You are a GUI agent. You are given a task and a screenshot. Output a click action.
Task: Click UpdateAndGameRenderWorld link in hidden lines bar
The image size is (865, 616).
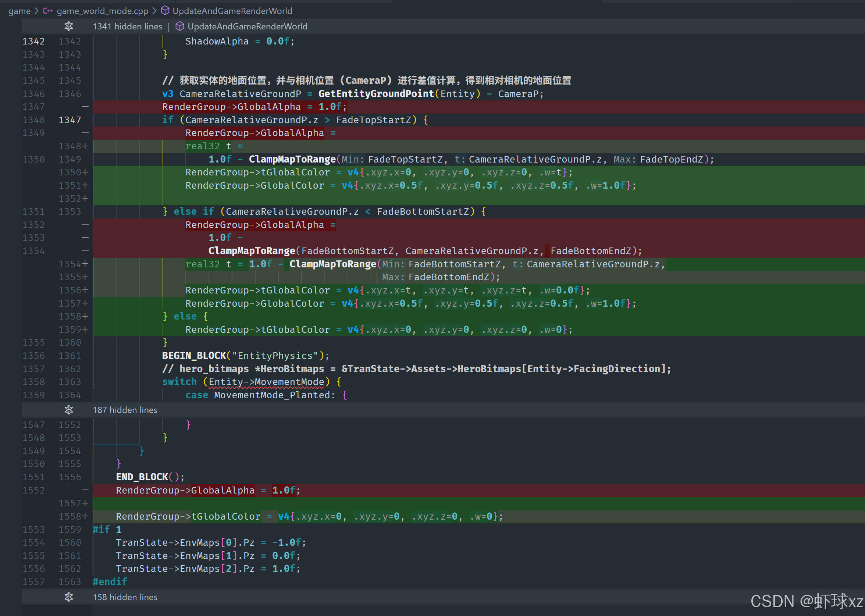[247, 26]
